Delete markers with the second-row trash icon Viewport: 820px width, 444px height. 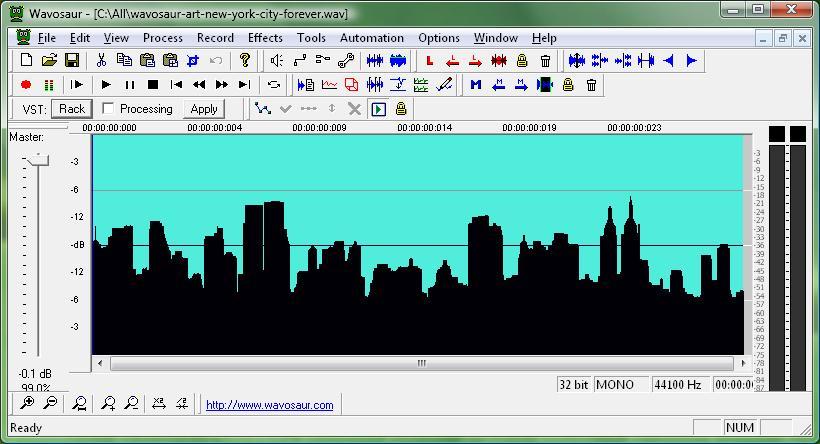click(591, 85)
